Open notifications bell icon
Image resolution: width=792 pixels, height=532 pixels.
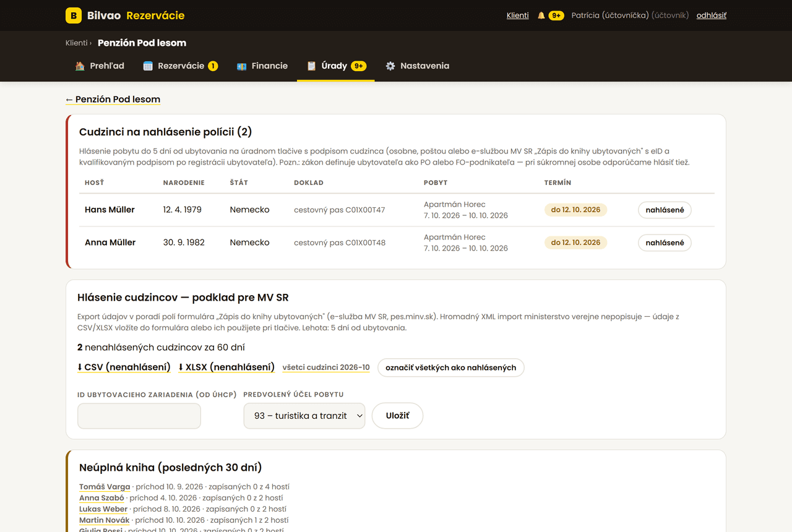pos(541,15)
